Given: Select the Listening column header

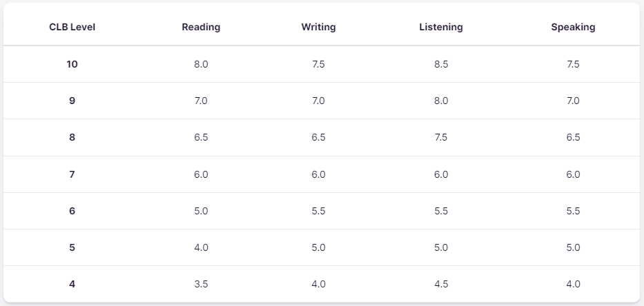Looking at the screenshot, I should [440, 27].
